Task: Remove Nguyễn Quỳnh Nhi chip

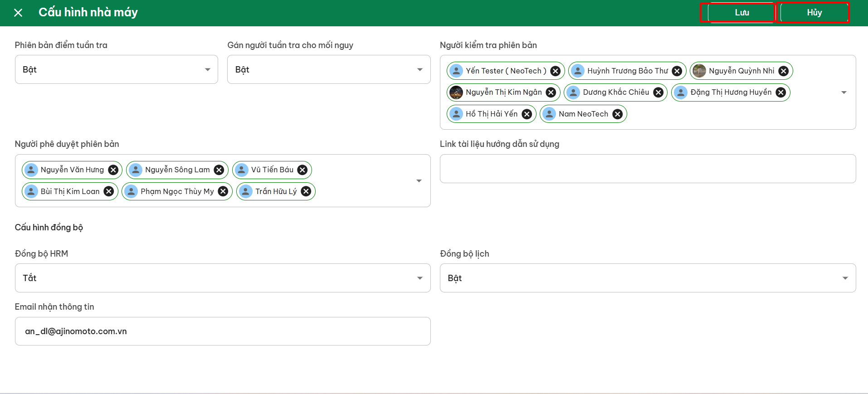Action: click(783, 71)
